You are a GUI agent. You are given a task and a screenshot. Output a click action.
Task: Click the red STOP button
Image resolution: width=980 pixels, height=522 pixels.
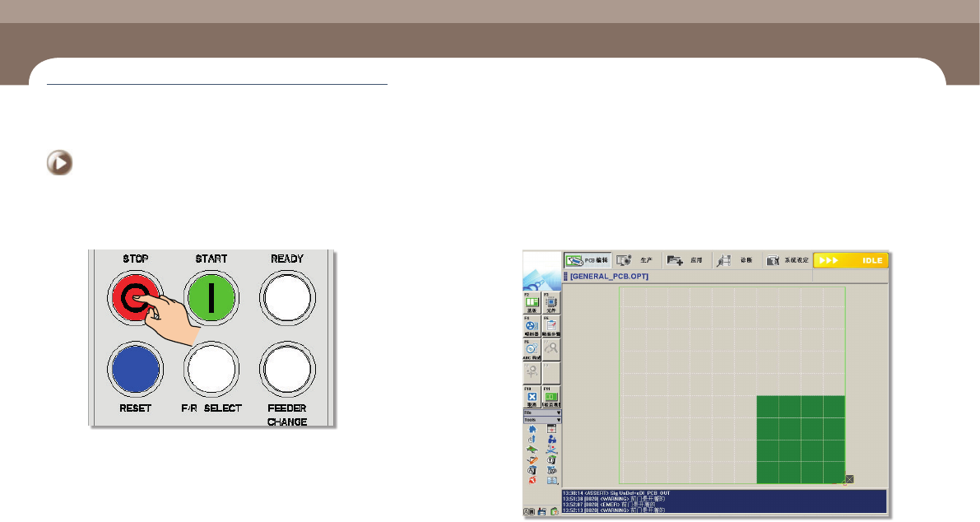[x=136, y=297]
